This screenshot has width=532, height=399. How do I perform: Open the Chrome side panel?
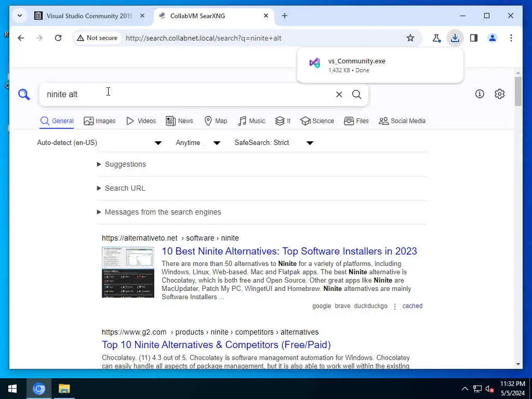click(x=474, y=38)
